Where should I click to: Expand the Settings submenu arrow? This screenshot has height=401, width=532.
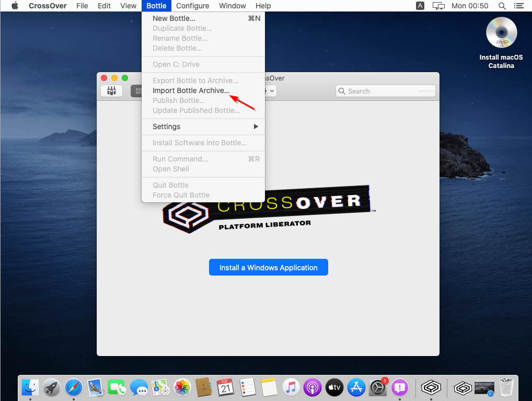[x=256, y=127]
